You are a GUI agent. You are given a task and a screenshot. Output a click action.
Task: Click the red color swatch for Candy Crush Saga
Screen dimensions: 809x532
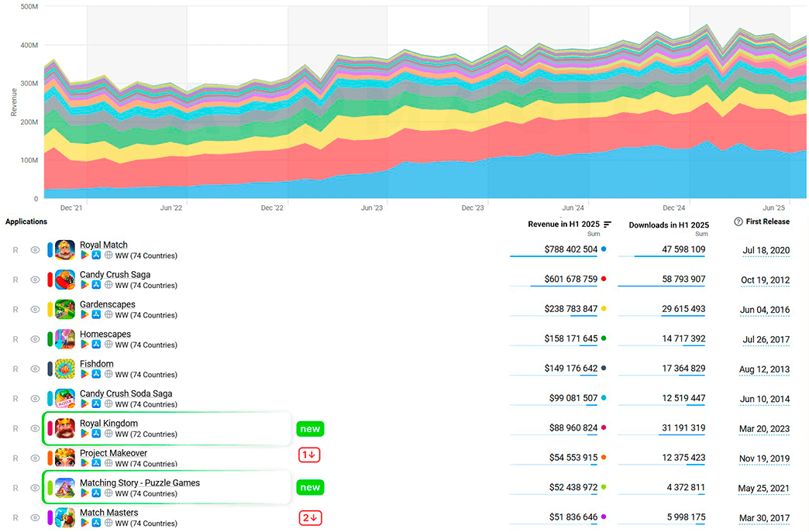click(x=50, y=280)
